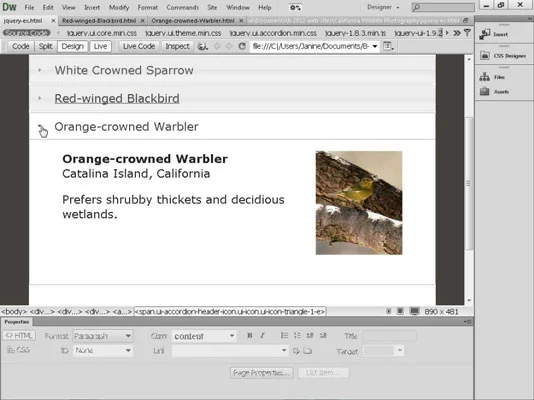Screen dimensions: 534x400
Task: Click the outdent (blockquote remove) icon
Action: coord(310,336)
